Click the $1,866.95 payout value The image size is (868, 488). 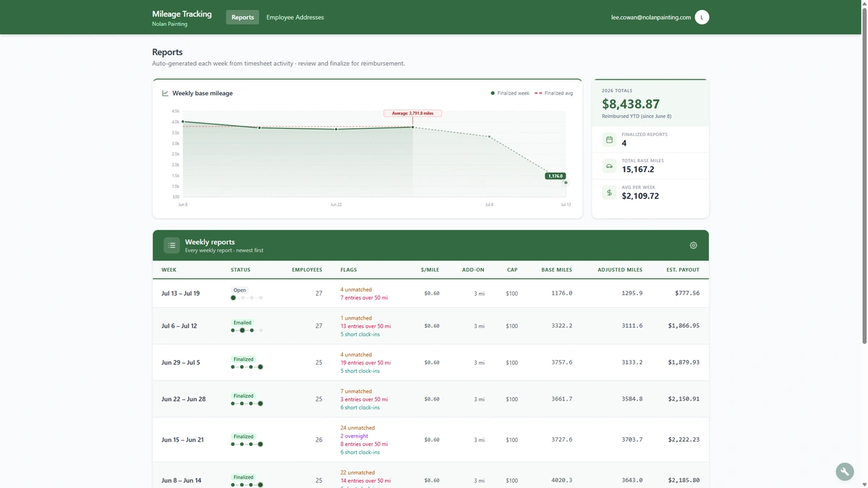coord(684,326)
